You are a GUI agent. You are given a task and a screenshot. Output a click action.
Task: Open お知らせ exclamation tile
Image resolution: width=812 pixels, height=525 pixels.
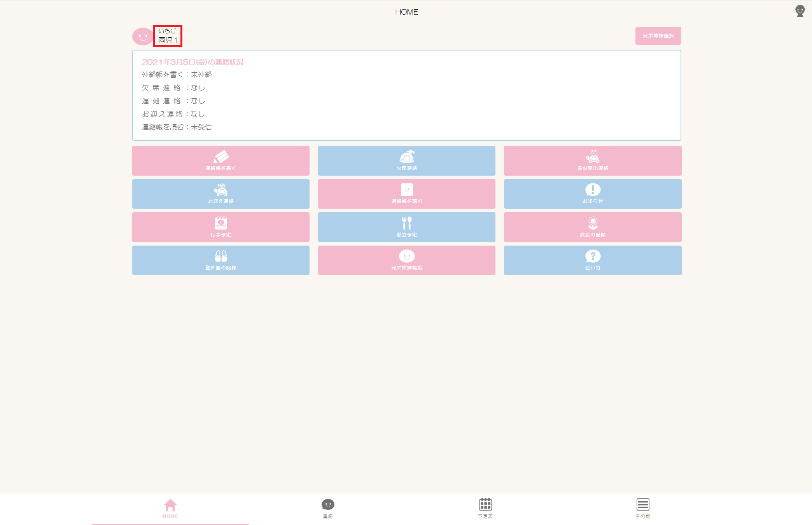(x=593, y=194)
